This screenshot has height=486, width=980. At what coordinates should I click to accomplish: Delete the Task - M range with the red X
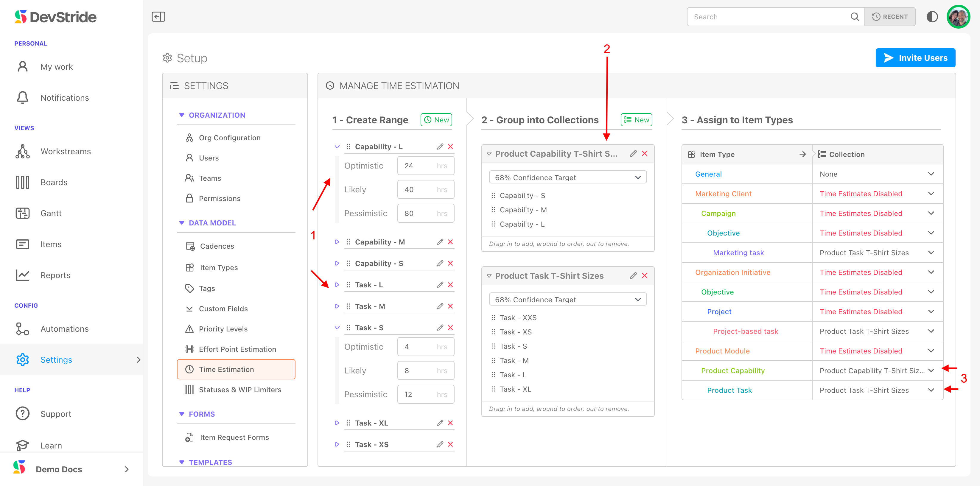[x=450, y=306]
